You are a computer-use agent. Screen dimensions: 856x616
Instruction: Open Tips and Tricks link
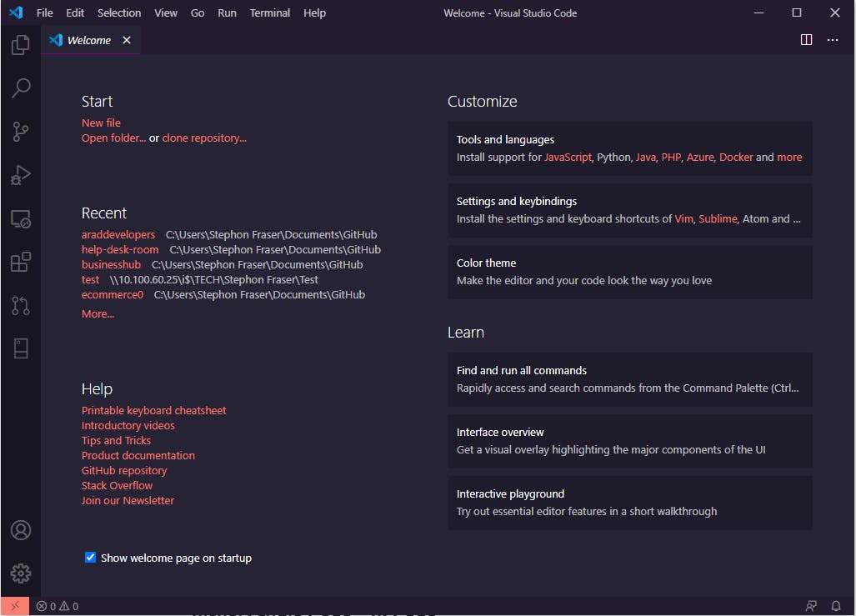tap(117, 441)
